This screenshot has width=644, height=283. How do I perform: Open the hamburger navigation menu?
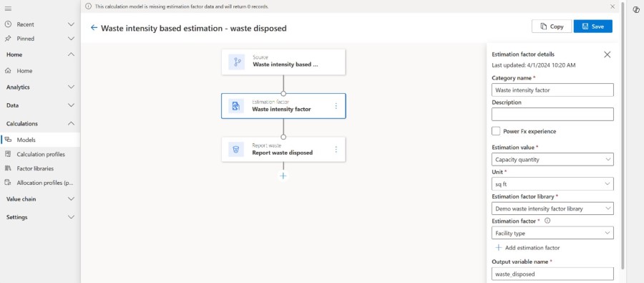(8, 9)
